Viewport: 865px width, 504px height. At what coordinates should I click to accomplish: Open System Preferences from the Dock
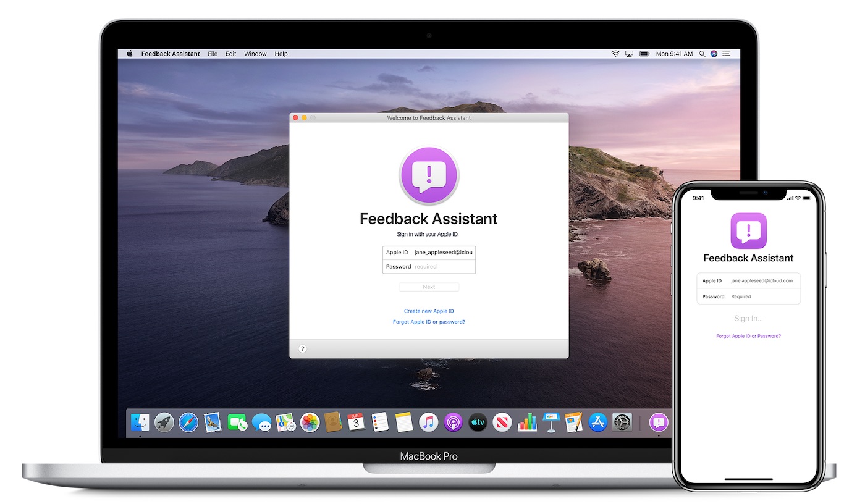click(x=622, y=422)
